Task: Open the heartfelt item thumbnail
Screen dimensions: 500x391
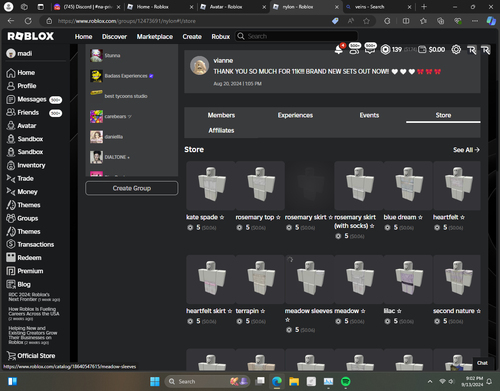Action: pos(457,186)
